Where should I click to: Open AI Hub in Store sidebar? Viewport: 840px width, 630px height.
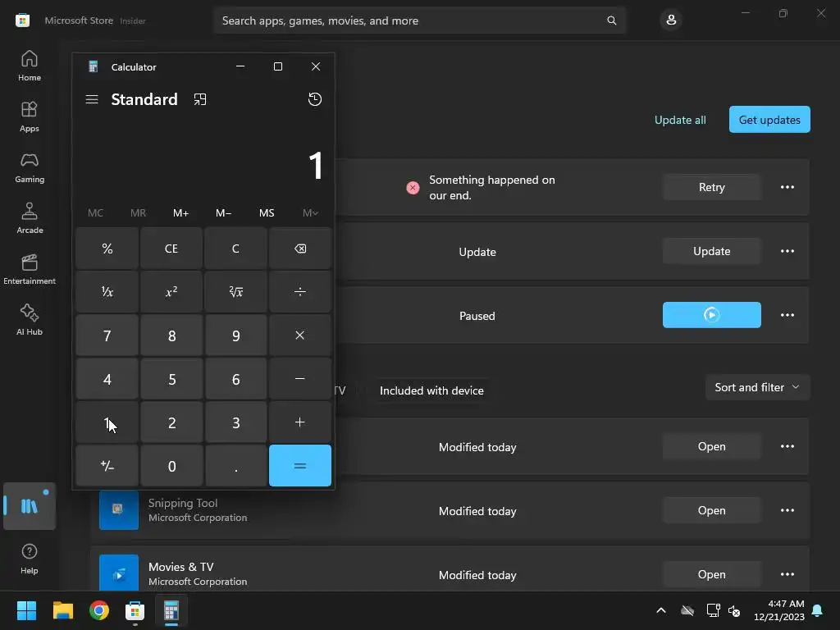[x=30, y=320]
